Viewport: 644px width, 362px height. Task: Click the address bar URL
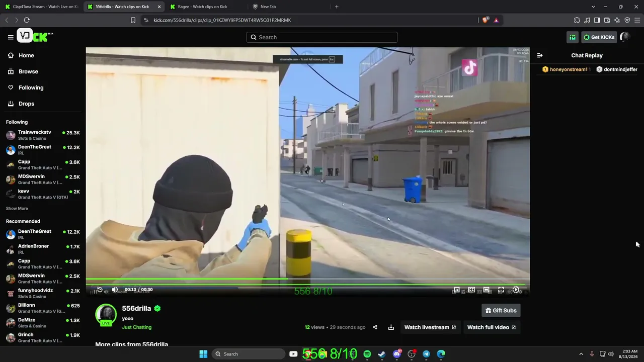click(222, 20)
